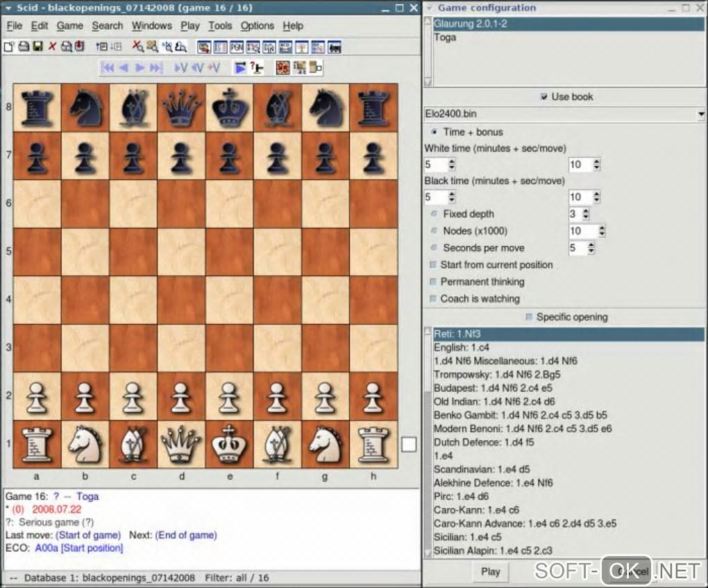Open the material/pattern search icon
708x588 pixels.
point(181,47)
